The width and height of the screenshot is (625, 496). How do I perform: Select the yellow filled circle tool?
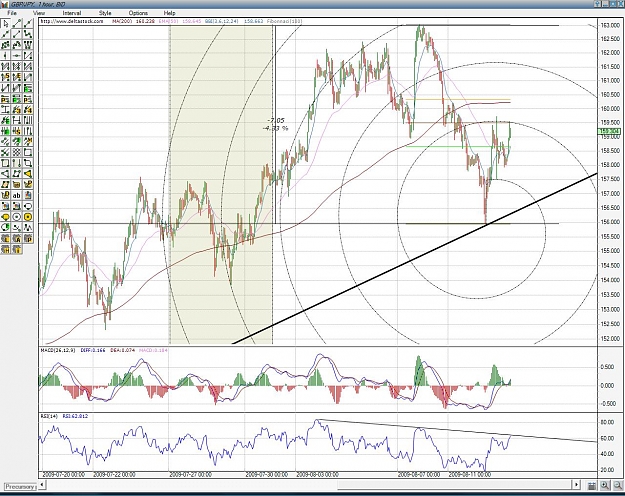28,217
